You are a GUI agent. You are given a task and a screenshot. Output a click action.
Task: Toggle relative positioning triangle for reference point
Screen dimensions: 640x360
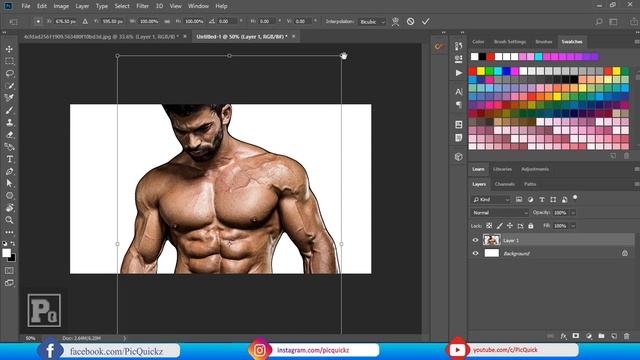[85, 21]
